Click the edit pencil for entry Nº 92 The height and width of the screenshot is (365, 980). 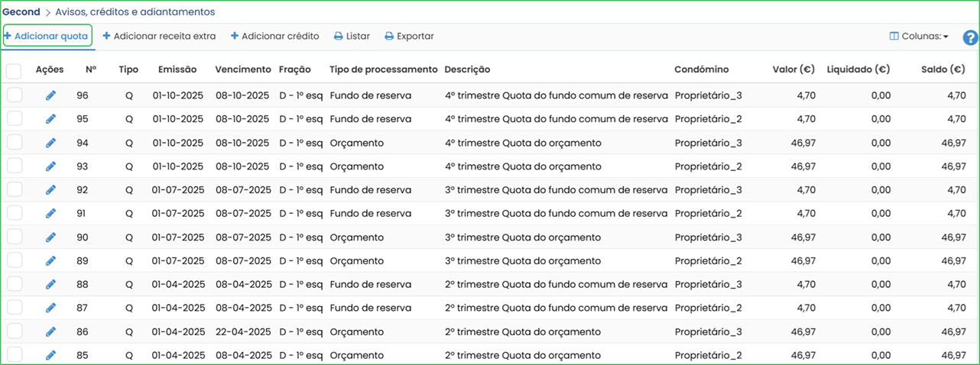point(51,190)
